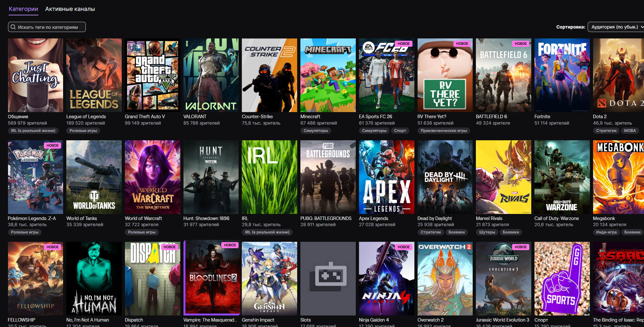
Task: Select the World of Warcraft cover image
Action: click(x=152, y=177)
